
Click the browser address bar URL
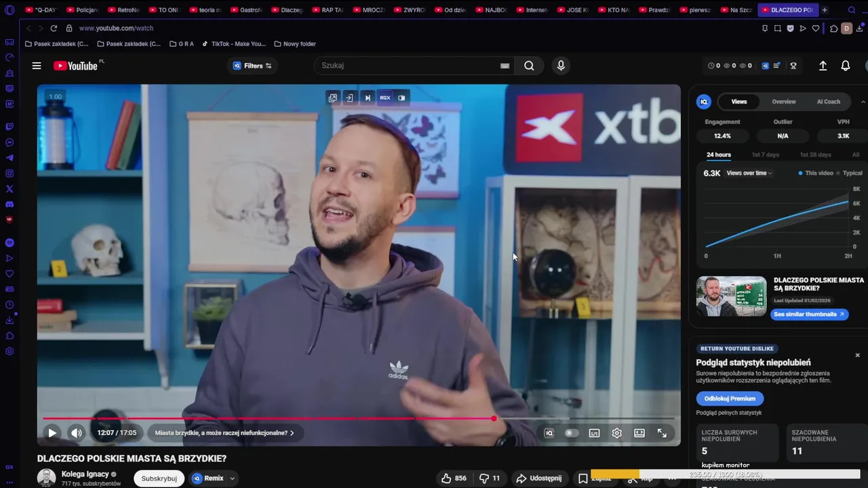[116, 28]
